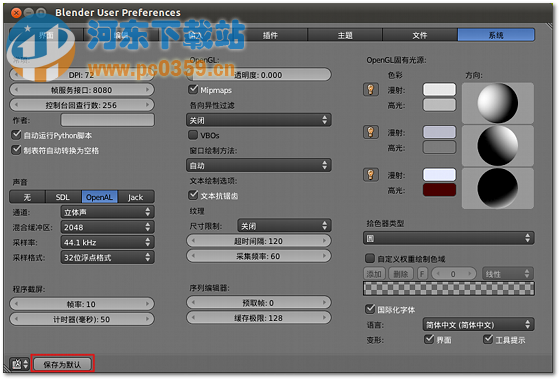Screen dimensions: 560x380
Task: Switch to the 插件 tab
Action: (x=270, y=35)
